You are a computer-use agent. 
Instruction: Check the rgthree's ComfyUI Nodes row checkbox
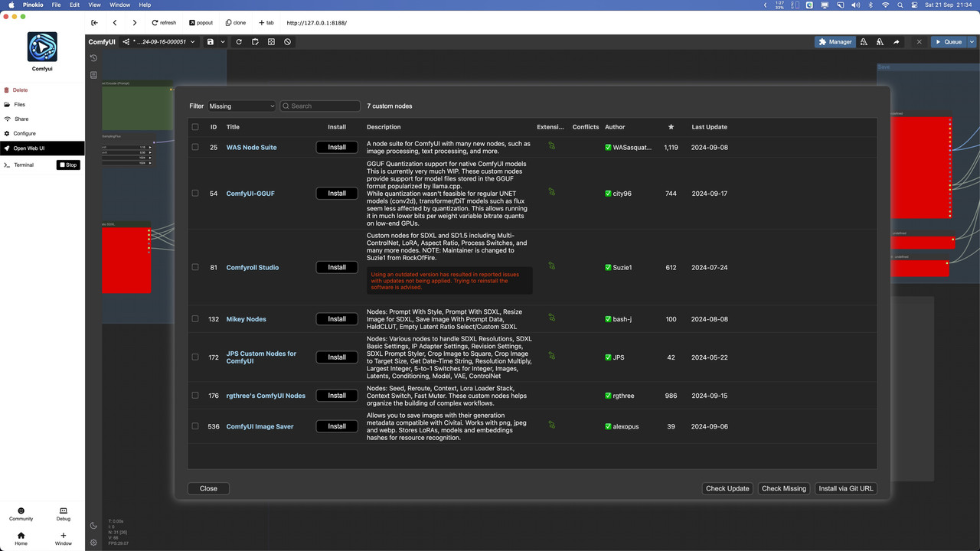click(195, 396)
